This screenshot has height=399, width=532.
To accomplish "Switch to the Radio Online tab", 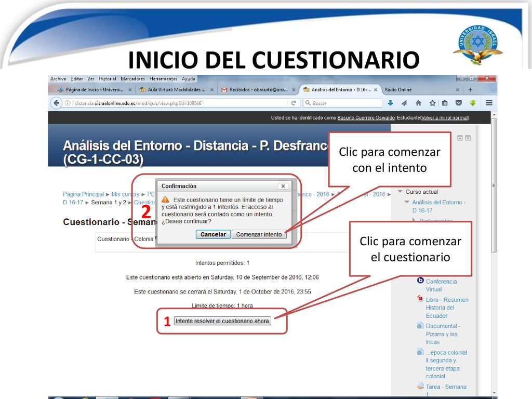I will tap(421, 89).
